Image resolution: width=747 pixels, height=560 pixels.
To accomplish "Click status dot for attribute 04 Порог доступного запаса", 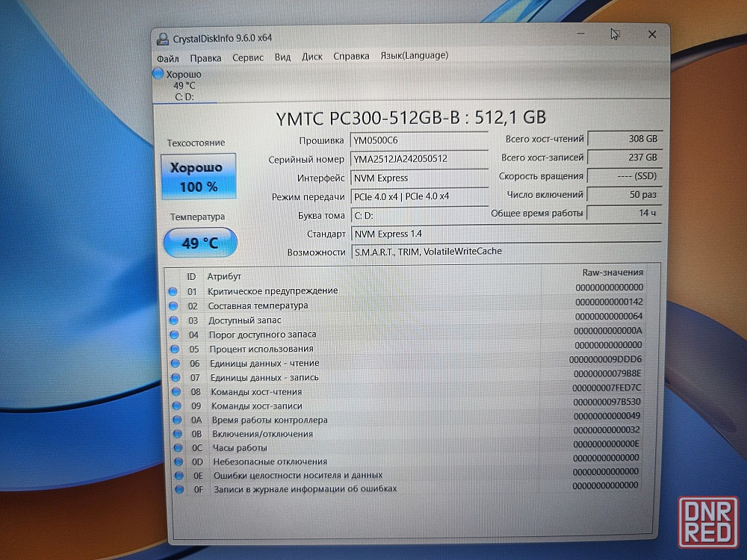I will click(174, 335).
